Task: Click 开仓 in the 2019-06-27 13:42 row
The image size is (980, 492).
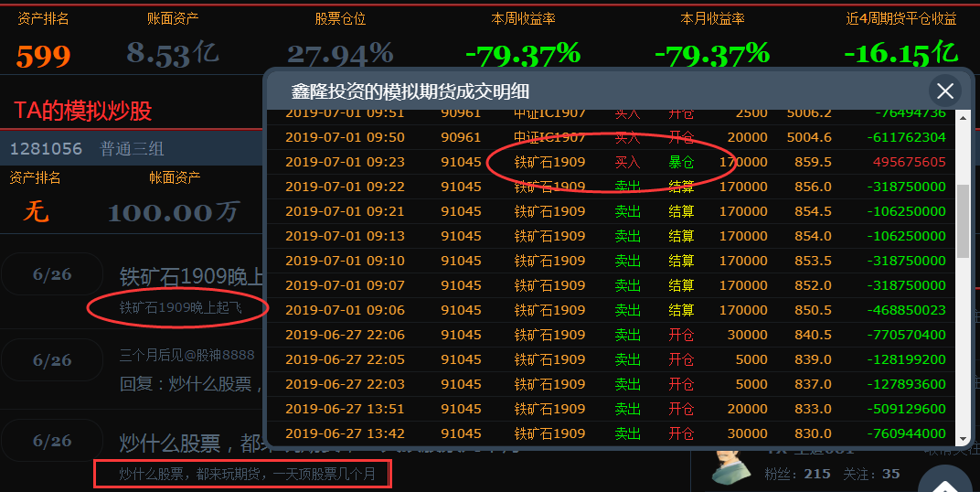Action: coord(681,433)
